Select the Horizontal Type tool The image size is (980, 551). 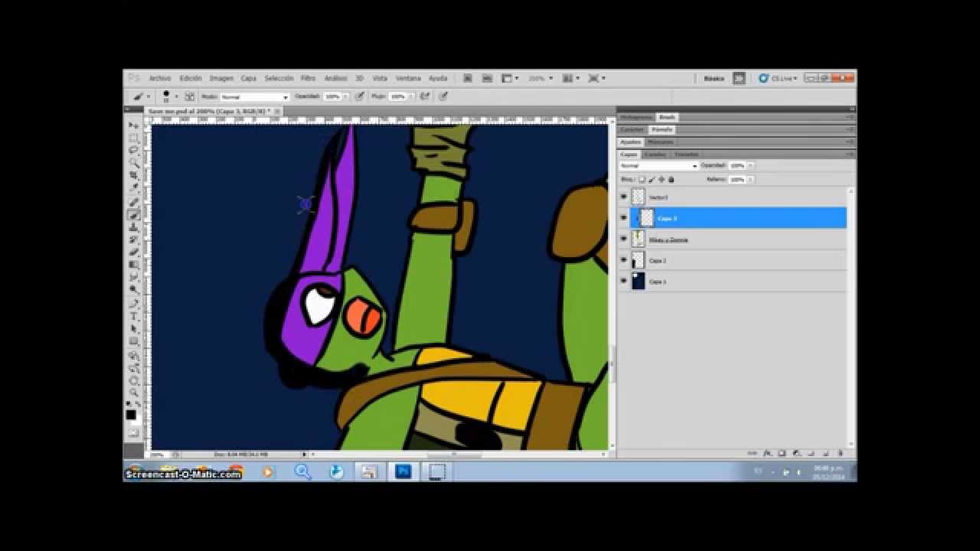134,316
